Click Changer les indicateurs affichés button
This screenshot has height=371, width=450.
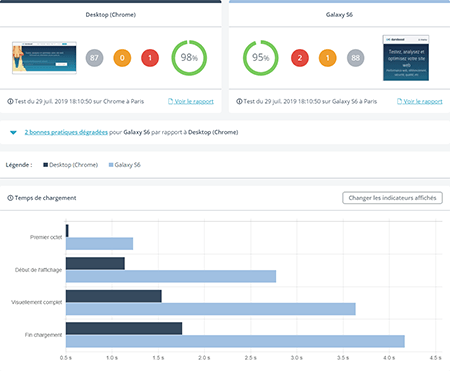coord(392,198)
